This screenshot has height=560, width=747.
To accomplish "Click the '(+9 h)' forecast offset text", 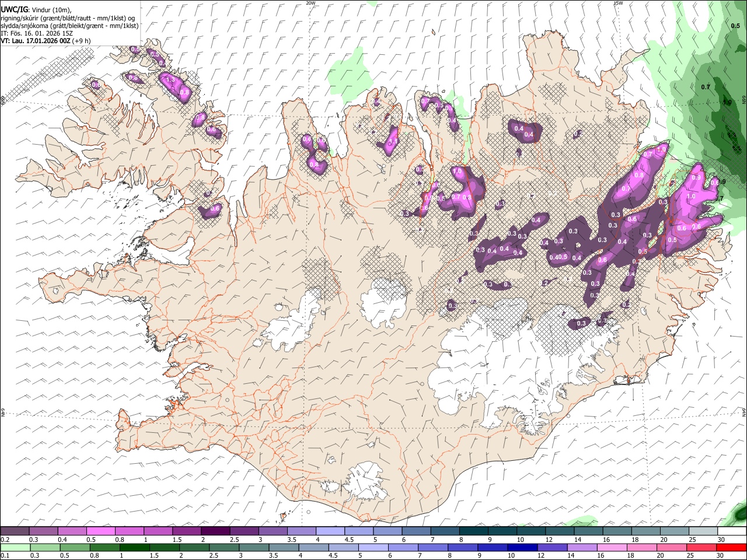I will (x=82, y=41).
